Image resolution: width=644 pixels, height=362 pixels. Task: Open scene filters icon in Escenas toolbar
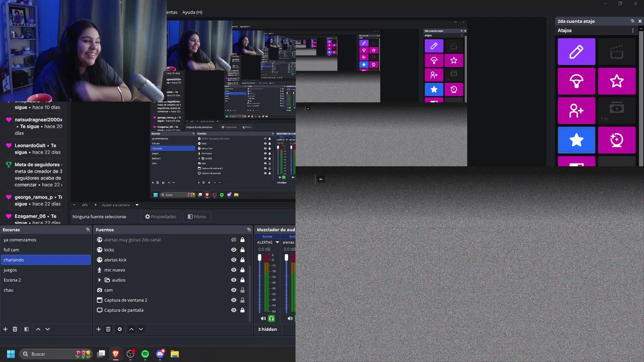[26, 329]
